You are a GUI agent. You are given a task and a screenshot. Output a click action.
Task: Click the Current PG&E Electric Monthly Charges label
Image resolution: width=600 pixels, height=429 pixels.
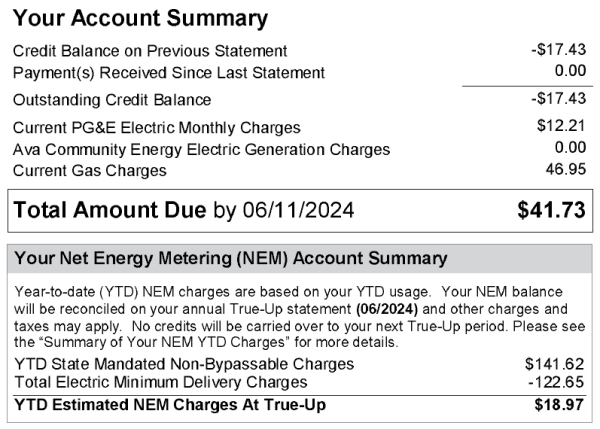click(x=157, y=128)
